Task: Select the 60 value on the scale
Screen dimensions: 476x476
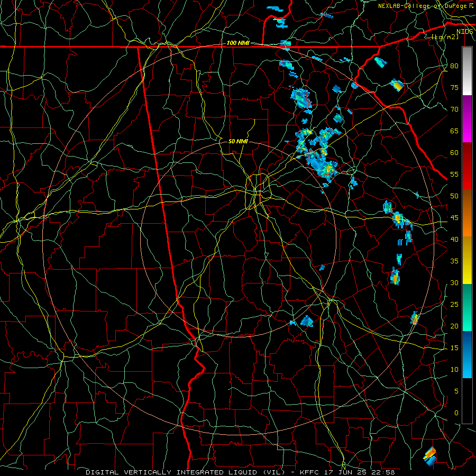Action: [x=454, y=153]
